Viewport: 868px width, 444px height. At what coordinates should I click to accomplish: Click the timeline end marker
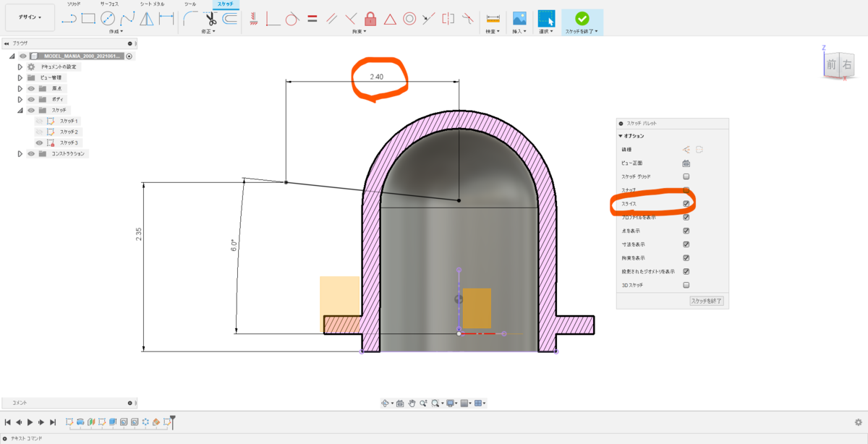click(x=172, y=422)
